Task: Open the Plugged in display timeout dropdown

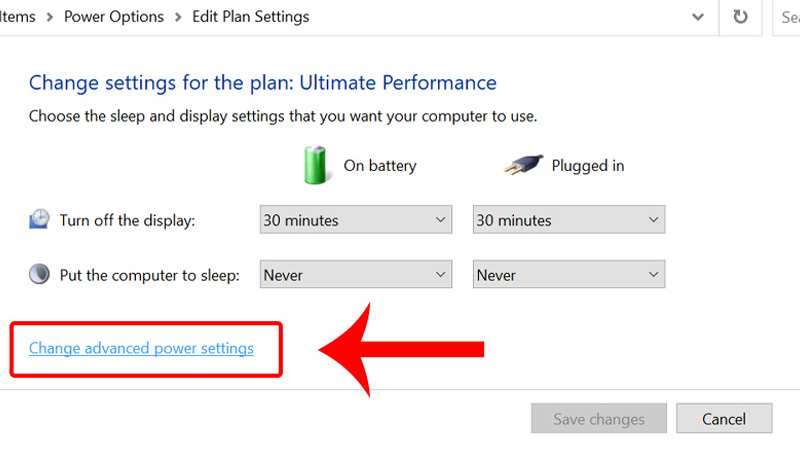Action: (x=568, y=220)
